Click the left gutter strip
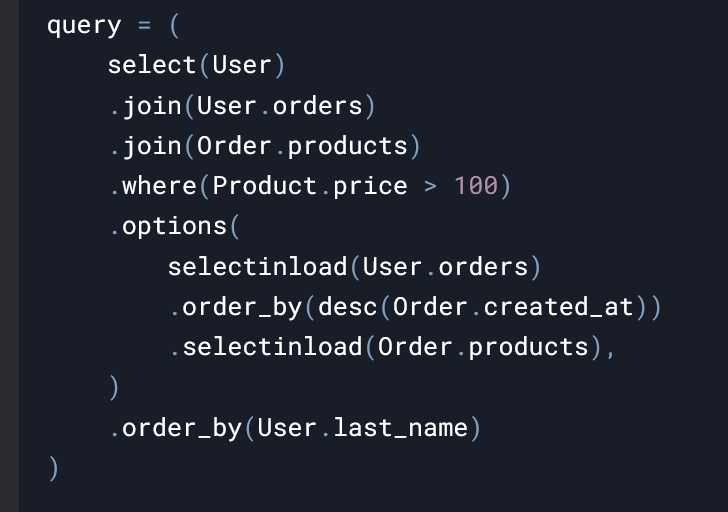The width and height of the screenshot is (728, 512). coord(9,256)
